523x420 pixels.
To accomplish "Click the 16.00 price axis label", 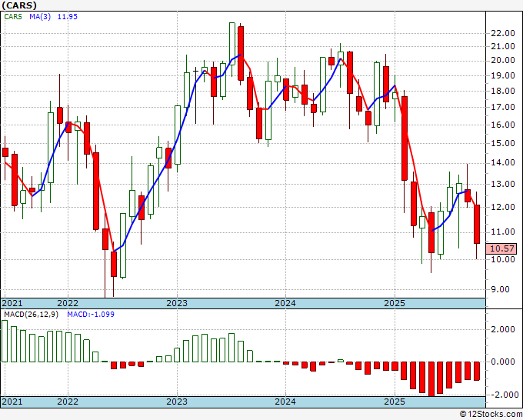I will (503, 125).
